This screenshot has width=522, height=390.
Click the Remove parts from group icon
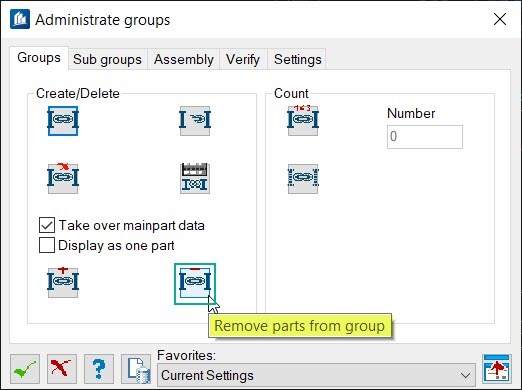[195, 284]
